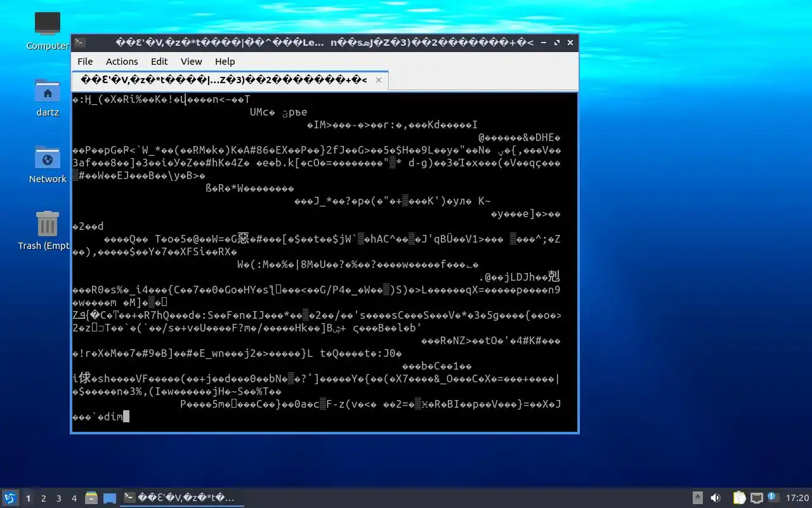The height and width of the screenshot is (508, 812).
Task: Maximize the terminal window
Action: click(x=557, y=43)
